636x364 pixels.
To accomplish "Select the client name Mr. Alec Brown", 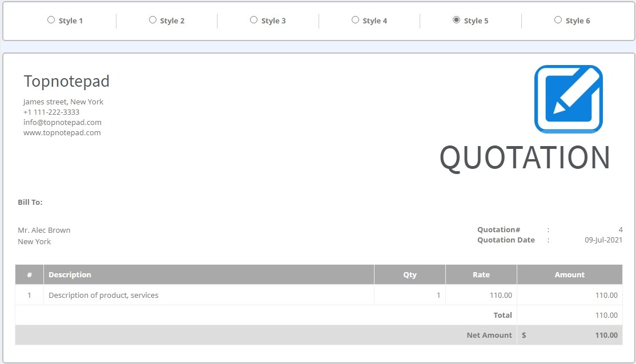I will [44, 230].
